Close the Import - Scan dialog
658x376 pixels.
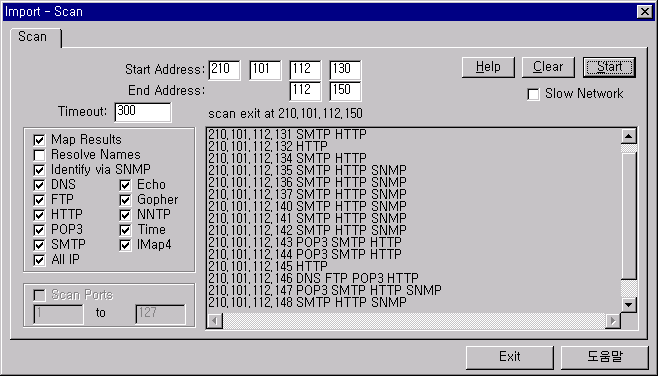644,12
